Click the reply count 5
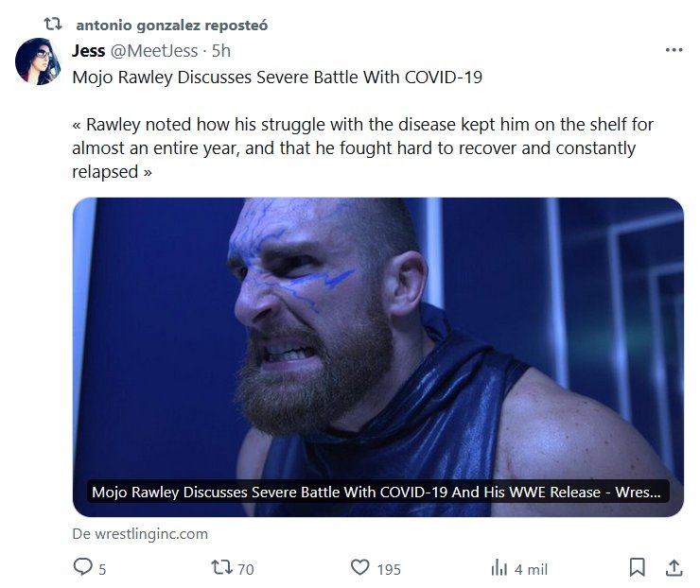The height and width of the screenshot is (588, 700). (x=102, y=569)
